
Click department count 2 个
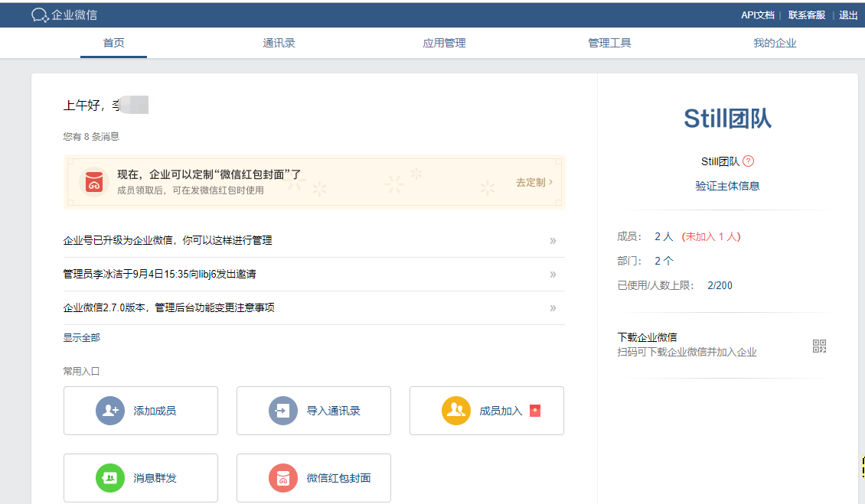[664, 261]
